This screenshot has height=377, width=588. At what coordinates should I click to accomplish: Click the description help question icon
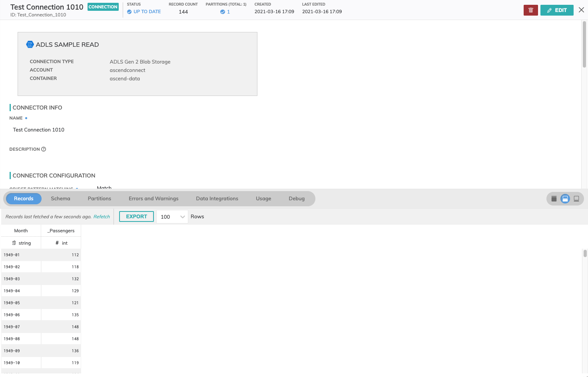pyautogui.click(x=44, y=149)
